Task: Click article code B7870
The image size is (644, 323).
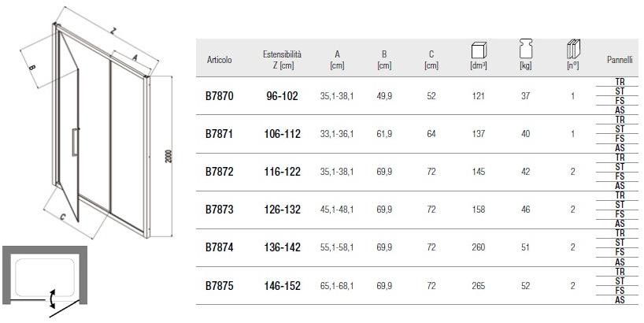Action: point(220,96)
